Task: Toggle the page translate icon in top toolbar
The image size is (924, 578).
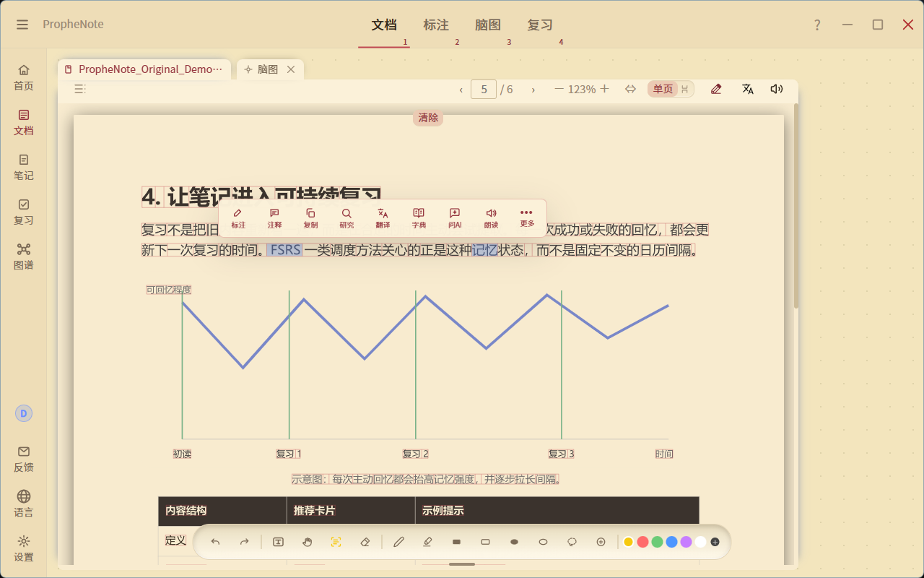Action: [748, 89]
